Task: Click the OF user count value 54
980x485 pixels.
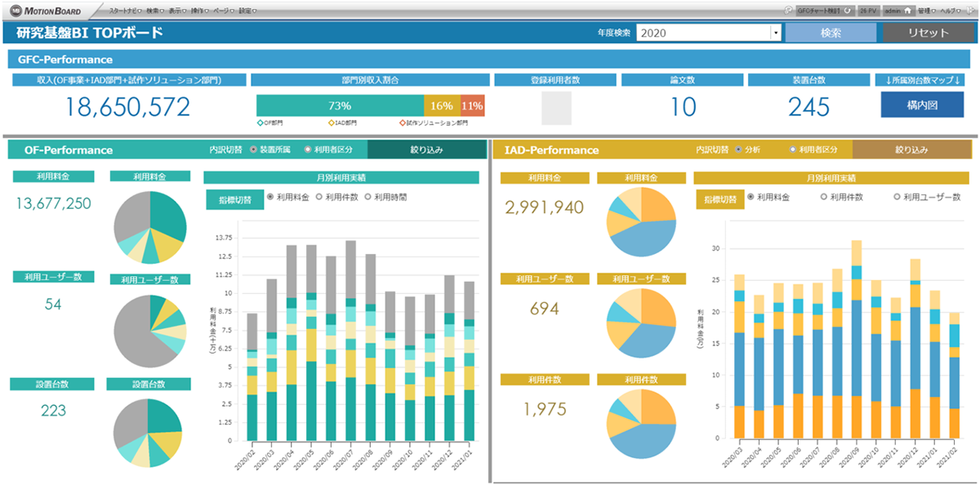Action: point(53,305)
